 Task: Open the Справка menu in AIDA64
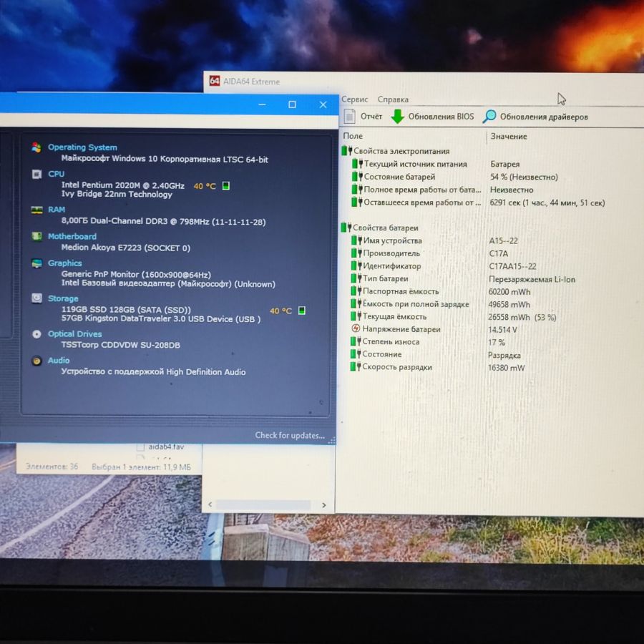(393, 99)
